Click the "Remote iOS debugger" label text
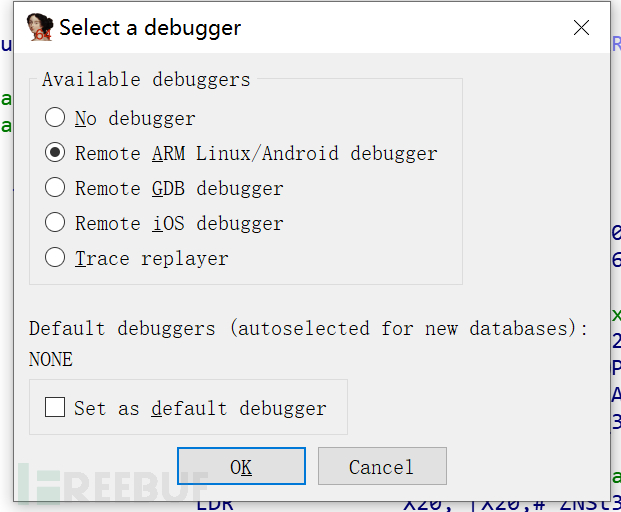This screenshot has width=621, height=512. pyautogui.click(x=179, y=223)
